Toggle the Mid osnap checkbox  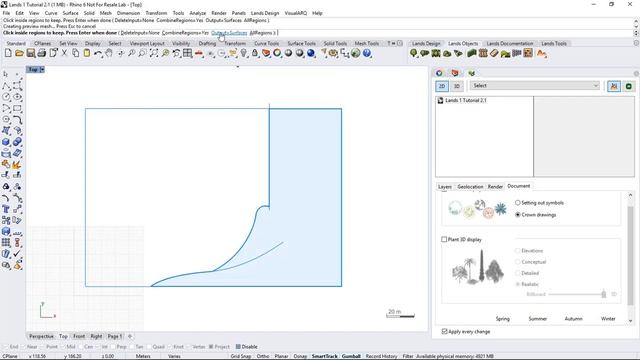62,347
